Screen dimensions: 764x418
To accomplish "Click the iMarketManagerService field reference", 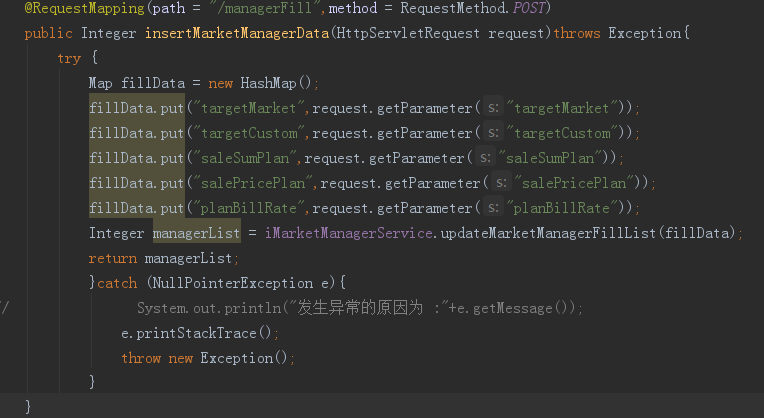I will click(348, 233).
